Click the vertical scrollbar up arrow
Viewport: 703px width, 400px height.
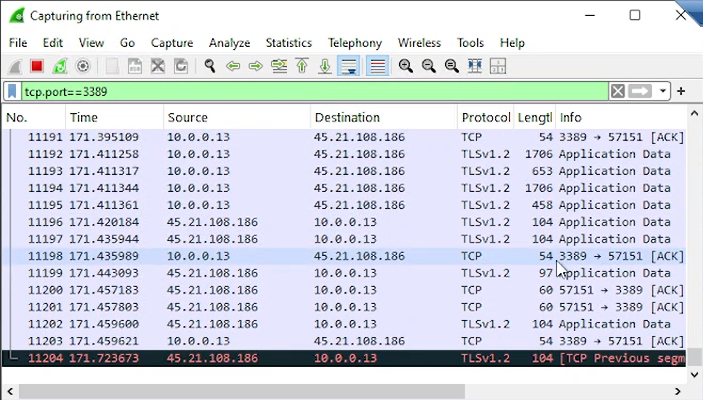pos(694,113)
